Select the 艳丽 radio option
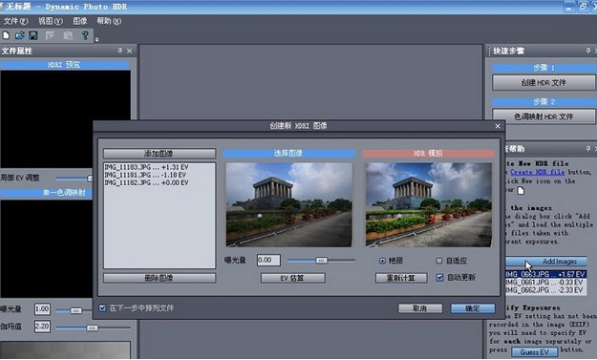 point(382,261)
